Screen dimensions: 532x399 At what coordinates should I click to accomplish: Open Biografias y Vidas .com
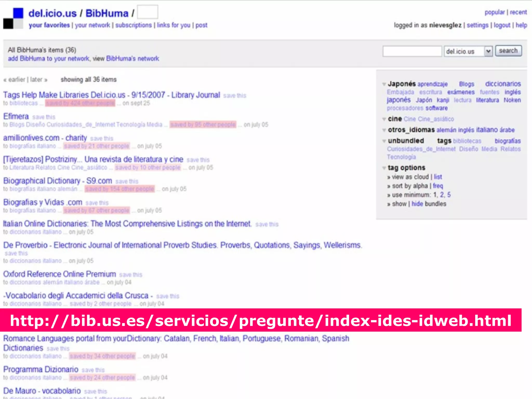43,202
